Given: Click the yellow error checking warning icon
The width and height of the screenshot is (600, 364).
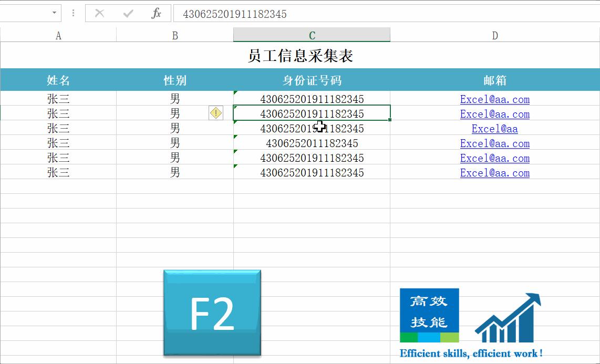Looking at the screenshot, I should pos(215,113).
